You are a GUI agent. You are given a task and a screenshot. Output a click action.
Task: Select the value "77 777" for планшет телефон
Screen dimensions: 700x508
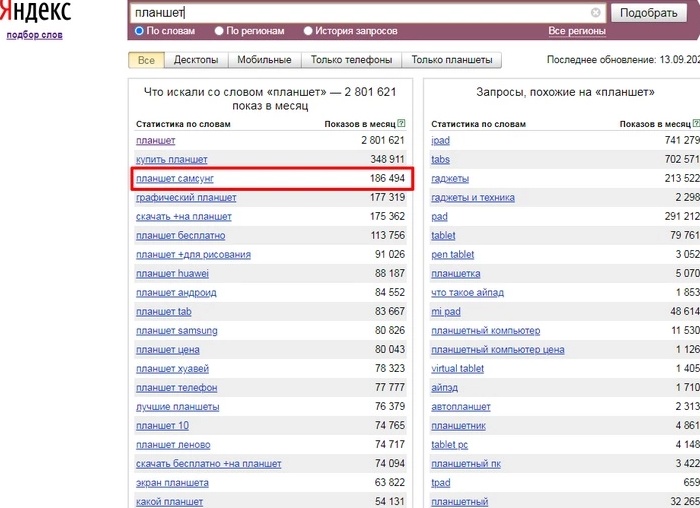coord(390,387)
